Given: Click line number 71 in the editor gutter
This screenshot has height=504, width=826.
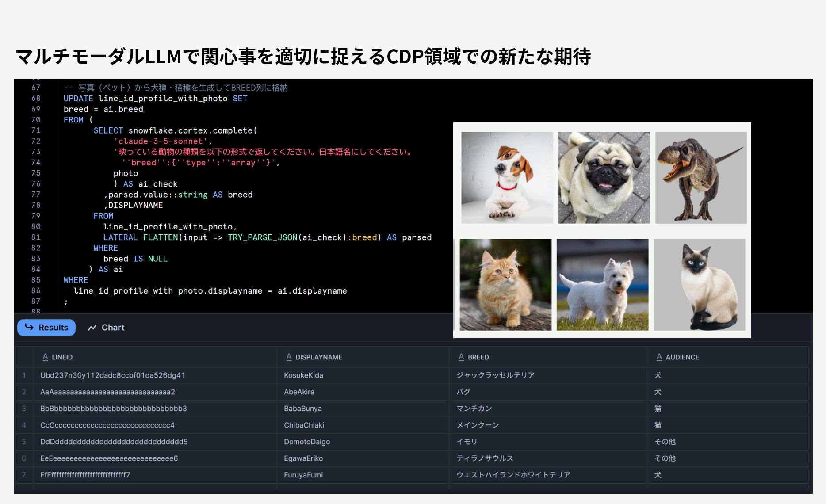Looking at the screenshot, I should click(36, 130).
